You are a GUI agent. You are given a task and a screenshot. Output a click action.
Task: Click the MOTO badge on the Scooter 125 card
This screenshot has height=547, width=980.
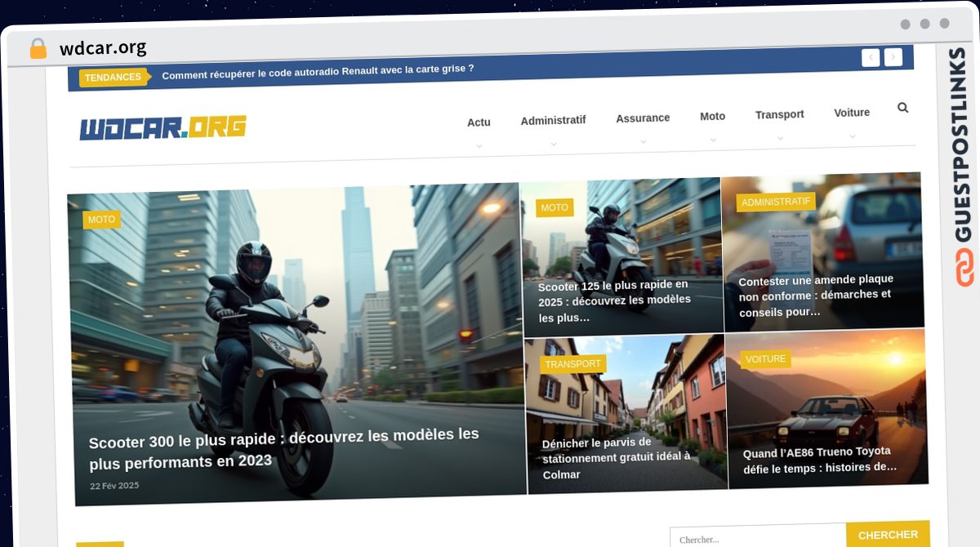[555, 207]
